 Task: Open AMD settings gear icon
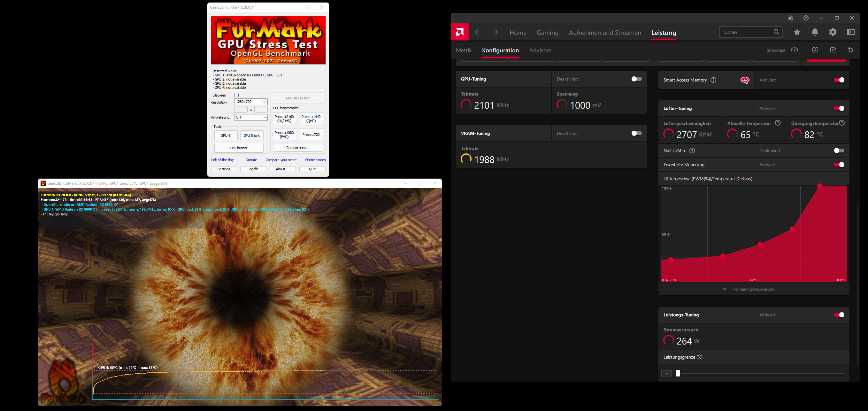point(833,32)
